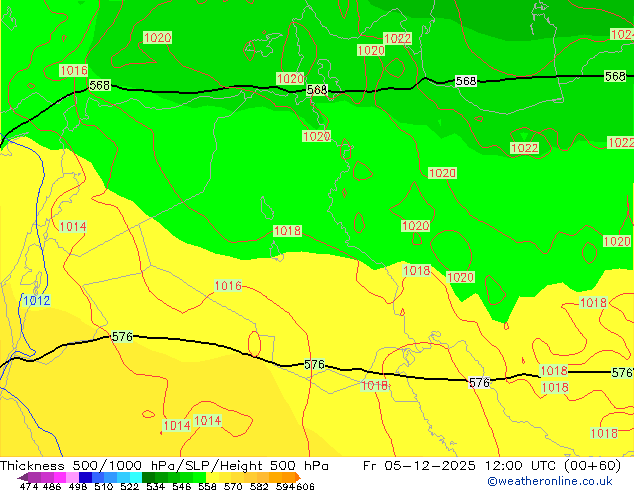
Task: Click the 1014 label above the blue 1012
Action: pyautogui.click(x=73, y=226)
